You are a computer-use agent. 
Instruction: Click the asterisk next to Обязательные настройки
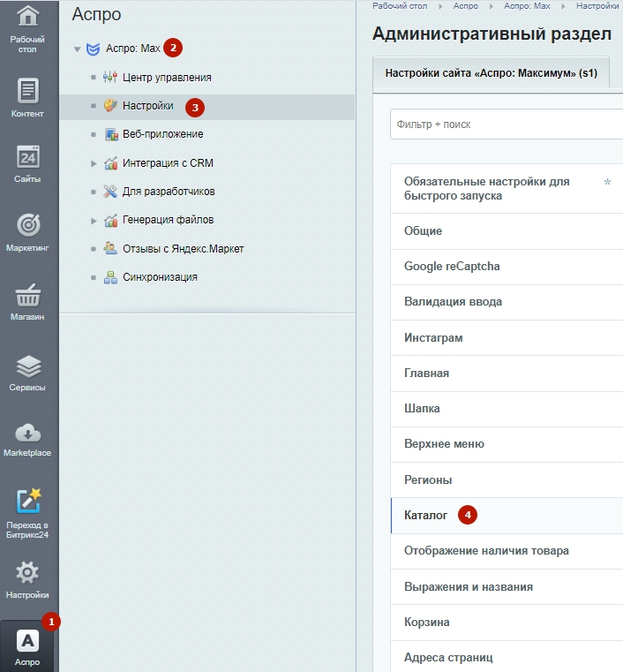(607, 182)
